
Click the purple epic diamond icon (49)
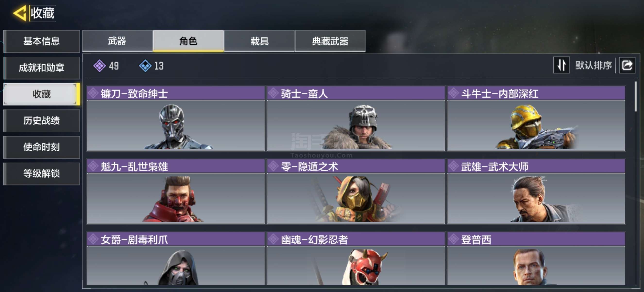(x=100, y=66)
